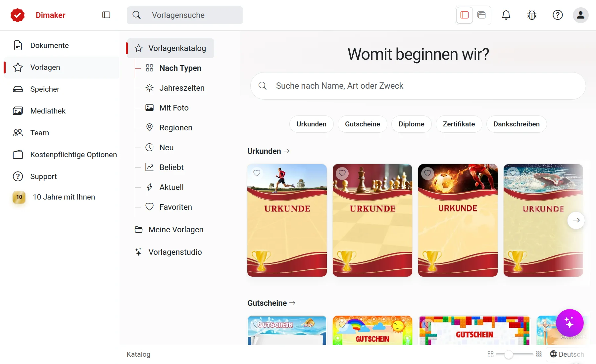The image size is (596, 364).
Task: Select the Gutscheine filter chip
Action: [362, 124]
